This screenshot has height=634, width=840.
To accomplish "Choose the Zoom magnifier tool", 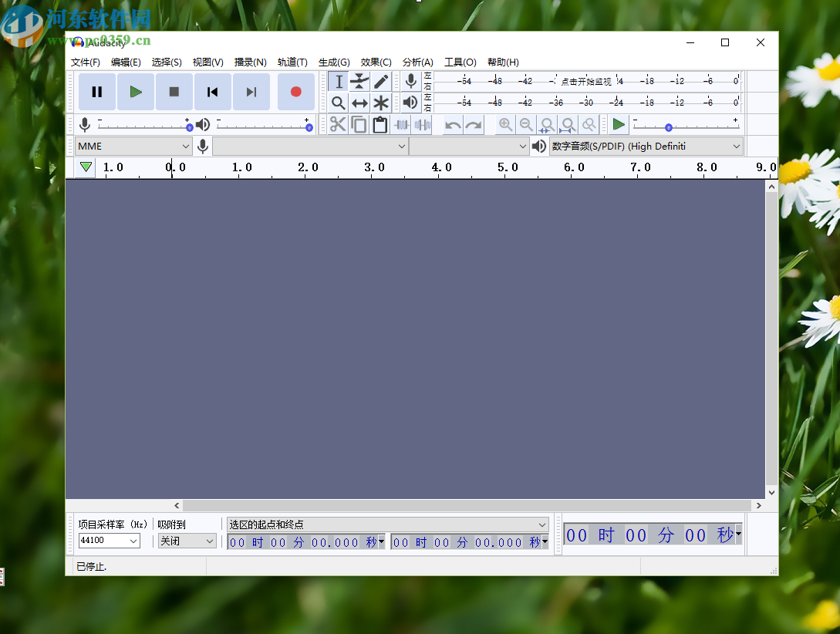I will point(338,103).
